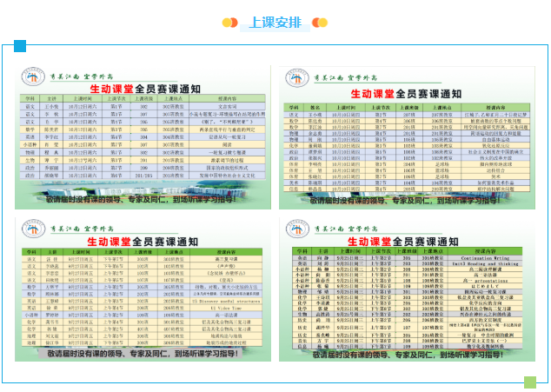This screenshot has width=551, height=392.
Task: Click the footer invitation text in the bottom-right poster
Action: (408, 354)
